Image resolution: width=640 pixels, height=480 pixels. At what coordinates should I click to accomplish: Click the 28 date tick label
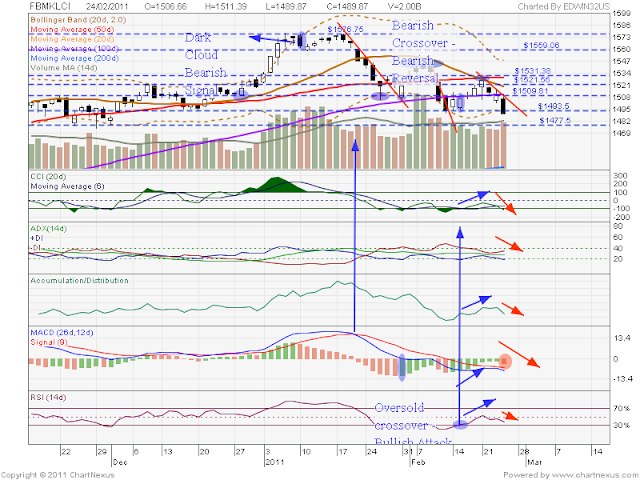click(x=524, y=452)
